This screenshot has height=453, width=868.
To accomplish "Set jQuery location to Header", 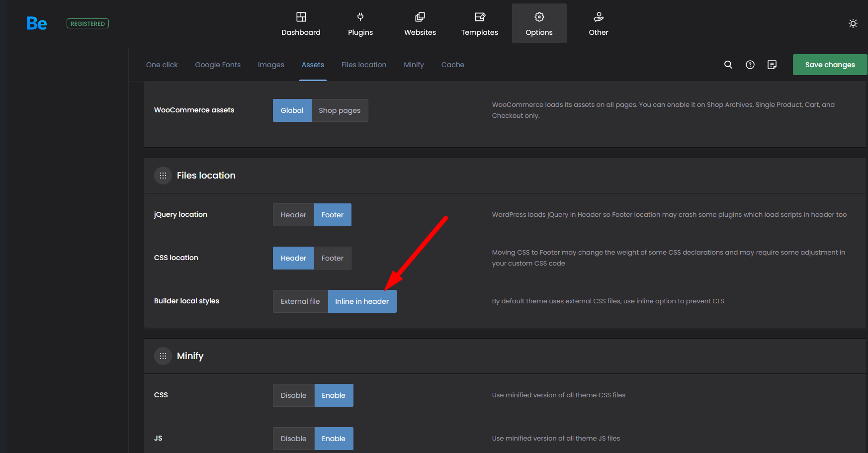I will 293,215.
